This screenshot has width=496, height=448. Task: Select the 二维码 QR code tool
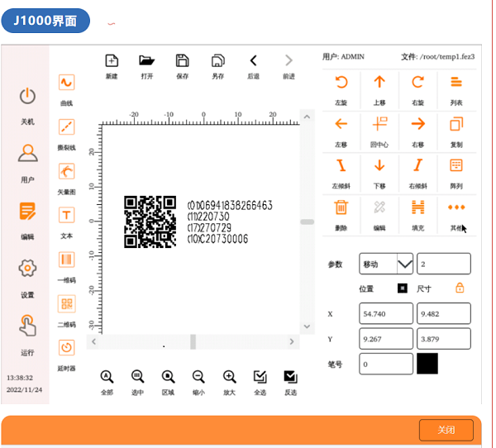[66, 303]
